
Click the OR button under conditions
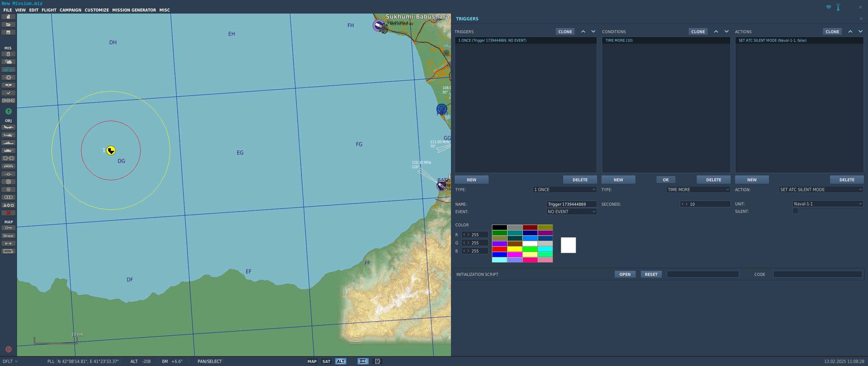click(666, 180)
